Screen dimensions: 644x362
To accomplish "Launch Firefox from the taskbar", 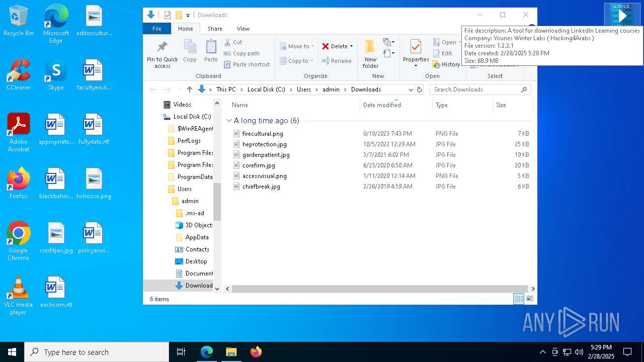I will pyautogui.click(x=256, y=352).
